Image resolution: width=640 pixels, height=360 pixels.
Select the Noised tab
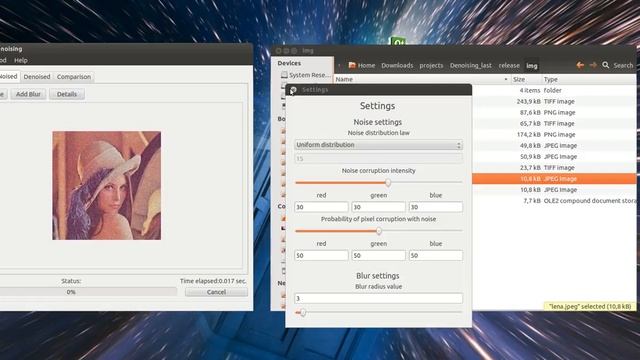coord(9,76)
